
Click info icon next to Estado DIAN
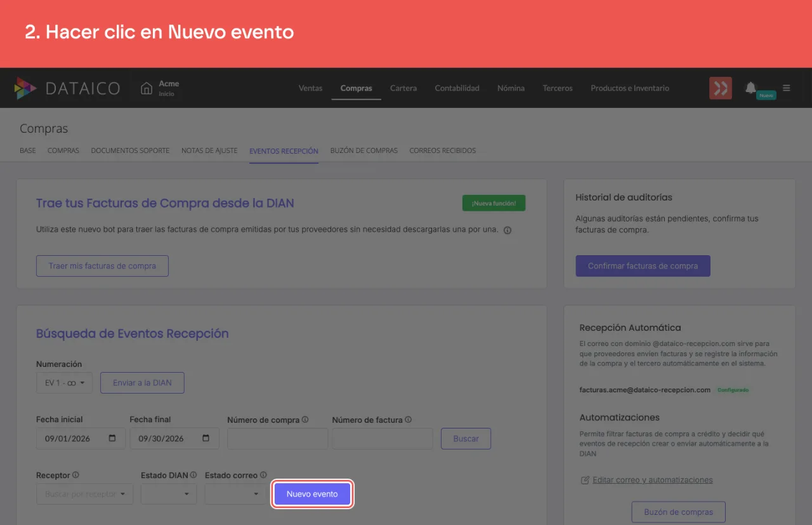(x=193, y=475)
